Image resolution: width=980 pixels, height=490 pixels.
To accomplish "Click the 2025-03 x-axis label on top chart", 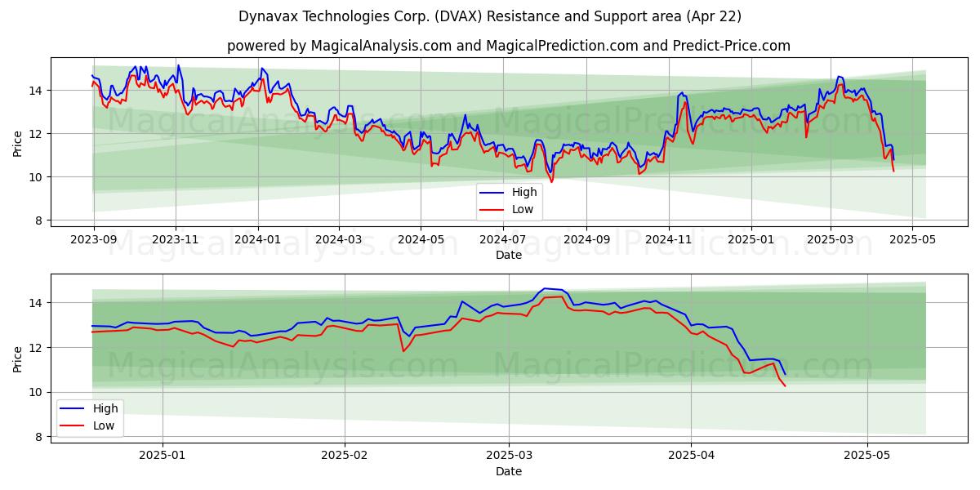I will click(830, 240).
